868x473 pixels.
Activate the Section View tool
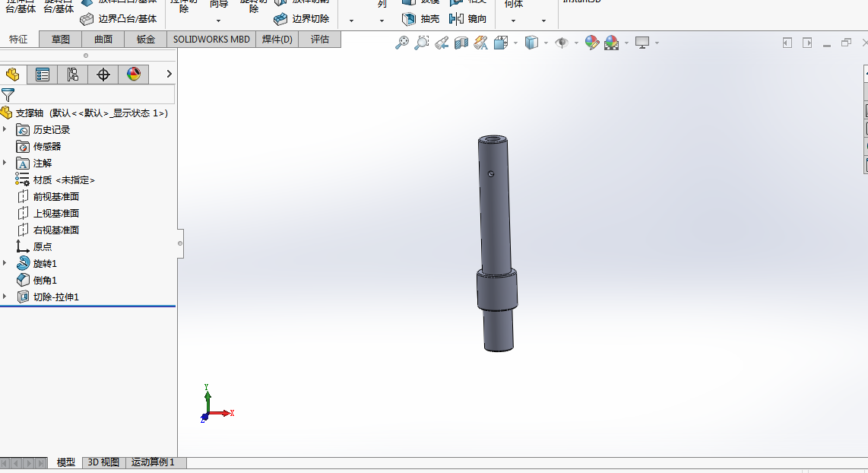(461, 43)
